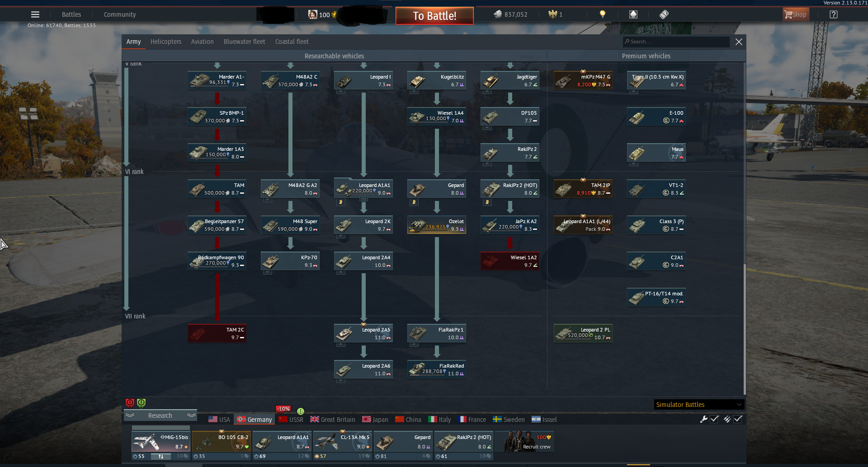This screenshot has height=467, width=868.
Task: Toggle the auto-repair wrench checkbox
Action: (714, 419)
